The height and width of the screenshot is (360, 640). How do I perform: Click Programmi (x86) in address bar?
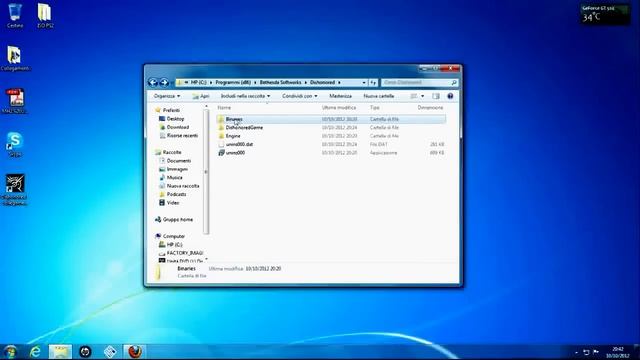coord(233,82)
